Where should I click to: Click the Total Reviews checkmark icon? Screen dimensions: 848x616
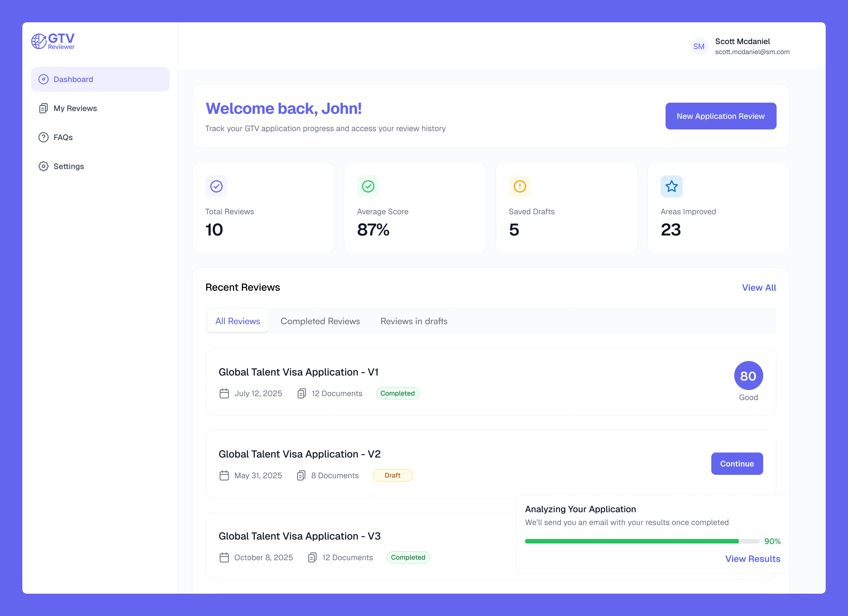click(x=216, y=186)
